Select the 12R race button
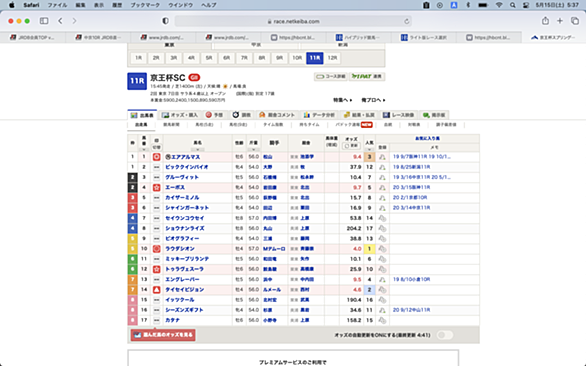 [332, 58]
